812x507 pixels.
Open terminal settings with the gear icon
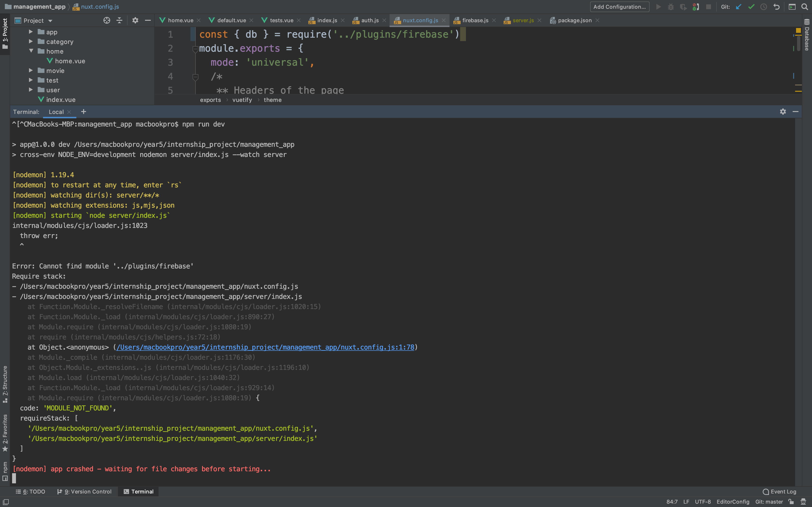[783, 112]
